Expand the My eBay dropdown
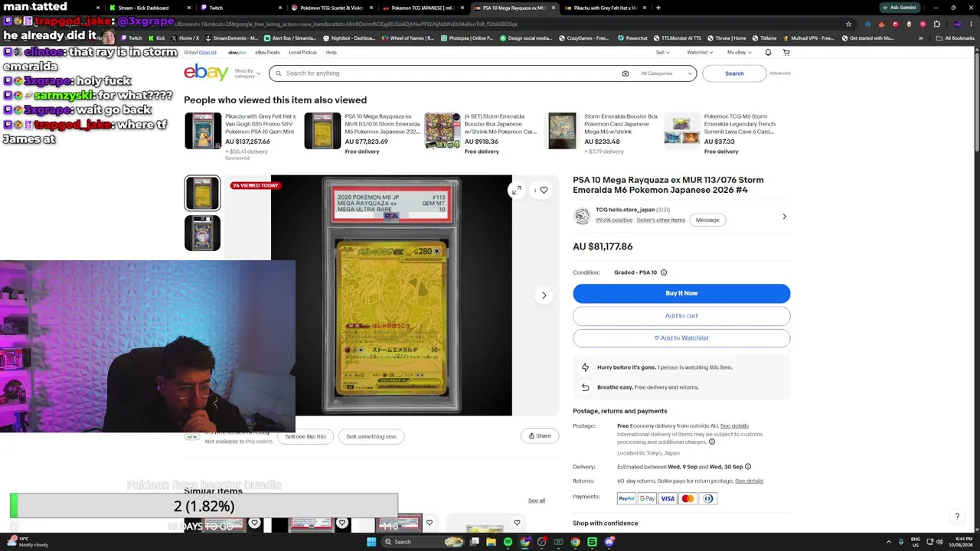 click(x=739, y=52)
